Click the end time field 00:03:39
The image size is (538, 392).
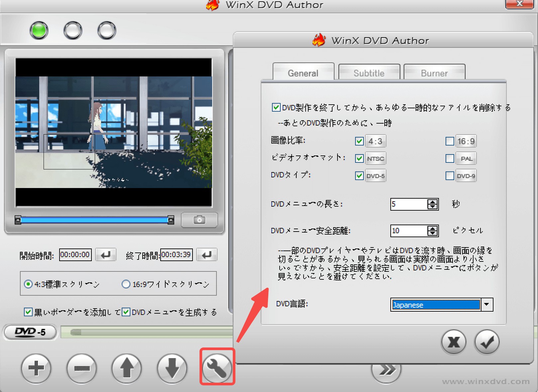(177, 255)
